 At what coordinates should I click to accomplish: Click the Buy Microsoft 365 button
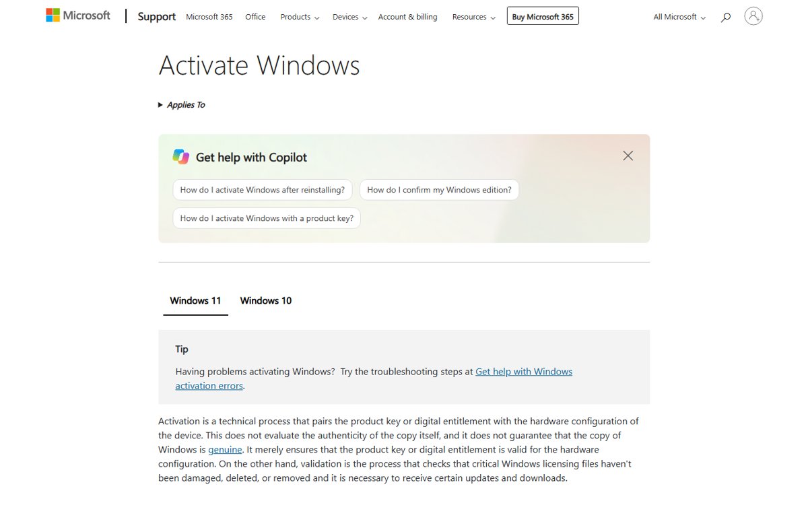(x=543, y=16)
